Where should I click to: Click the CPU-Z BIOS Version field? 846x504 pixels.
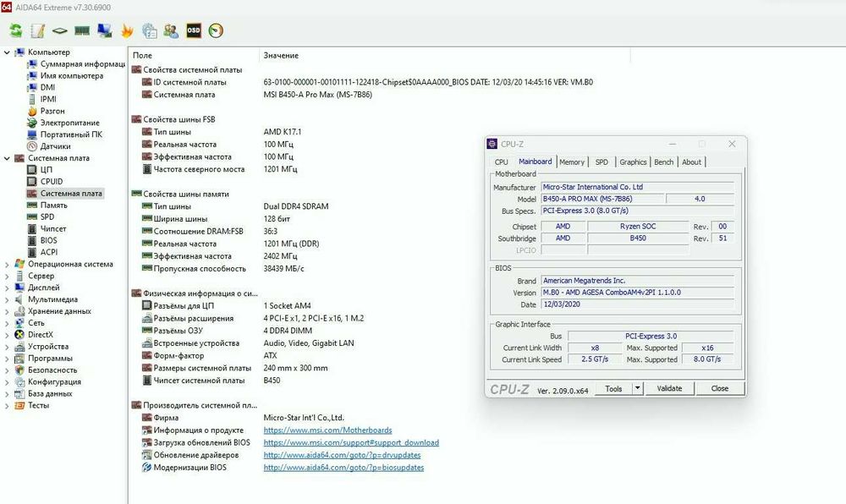[x=637, y=293]
